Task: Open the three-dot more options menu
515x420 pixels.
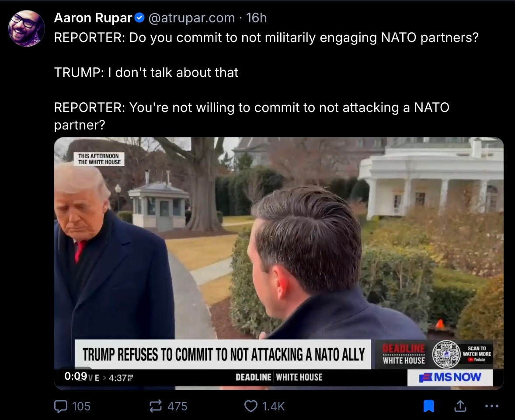Action: [492, 406]
